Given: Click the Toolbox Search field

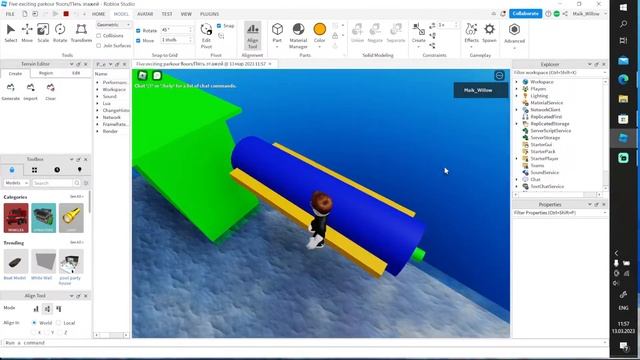Looking at the screenshot, I should pyautogui.click(x=52, y=183).
